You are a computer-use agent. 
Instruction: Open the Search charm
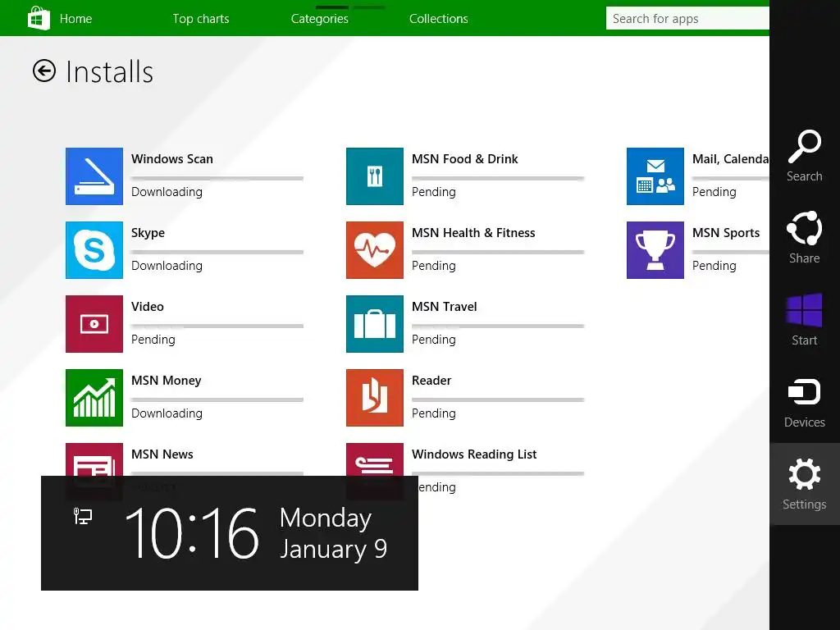pyautogui.click(x=804, y=157)
